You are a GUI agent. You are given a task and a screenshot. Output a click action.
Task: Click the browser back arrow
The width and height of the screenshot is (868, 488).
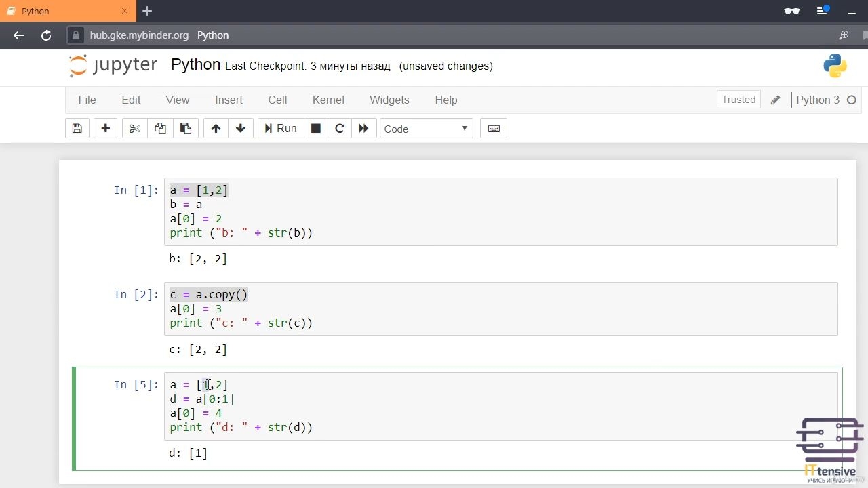pyautogui.click(x=19, y=35)
